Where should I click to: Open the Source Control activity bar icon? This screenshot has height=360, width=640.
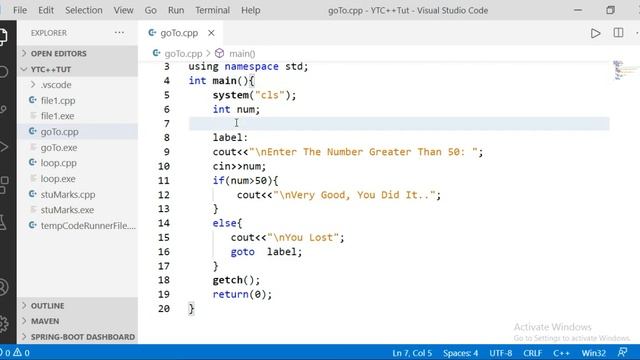pos(3,109)
